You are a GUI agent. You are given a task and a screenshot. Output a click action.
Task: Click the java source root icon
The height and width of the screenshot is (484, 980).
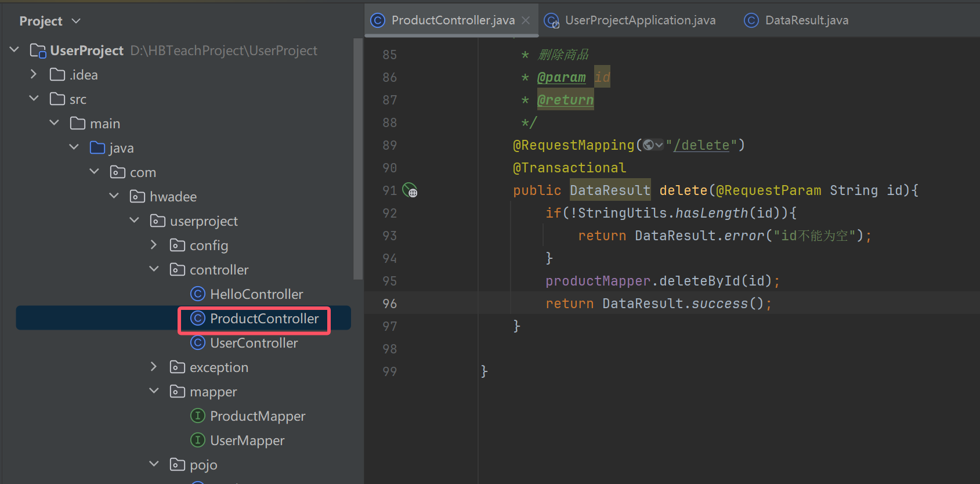[97, 147]
